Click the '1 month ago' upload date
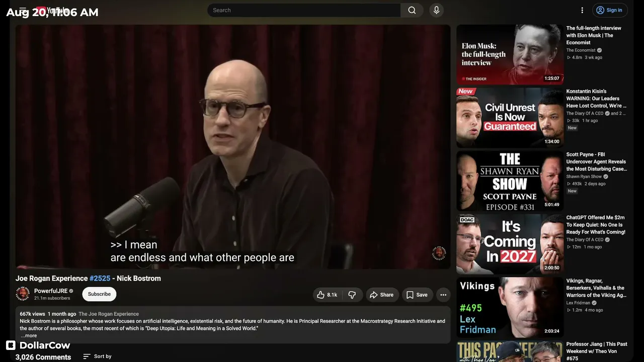Screen dimensions: 644x362 (62, 314)
